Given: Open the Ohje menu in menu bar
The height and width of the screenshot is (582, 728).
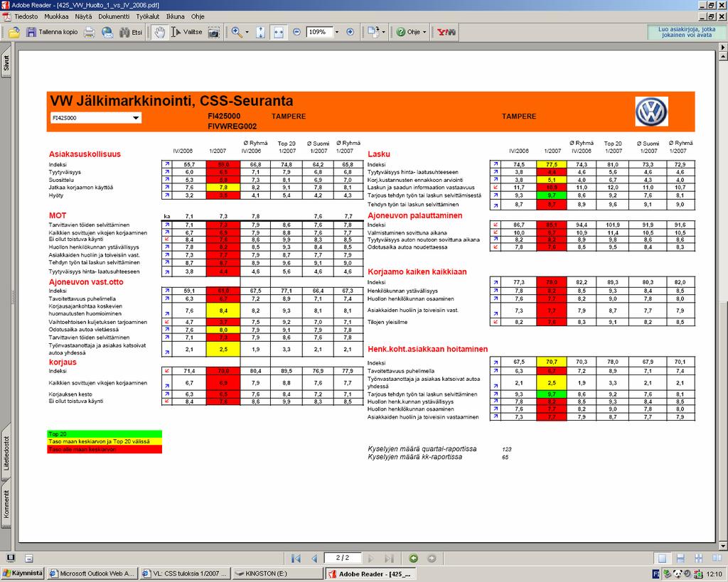Looking at the screenshot, I should click(x=198, y=17).
